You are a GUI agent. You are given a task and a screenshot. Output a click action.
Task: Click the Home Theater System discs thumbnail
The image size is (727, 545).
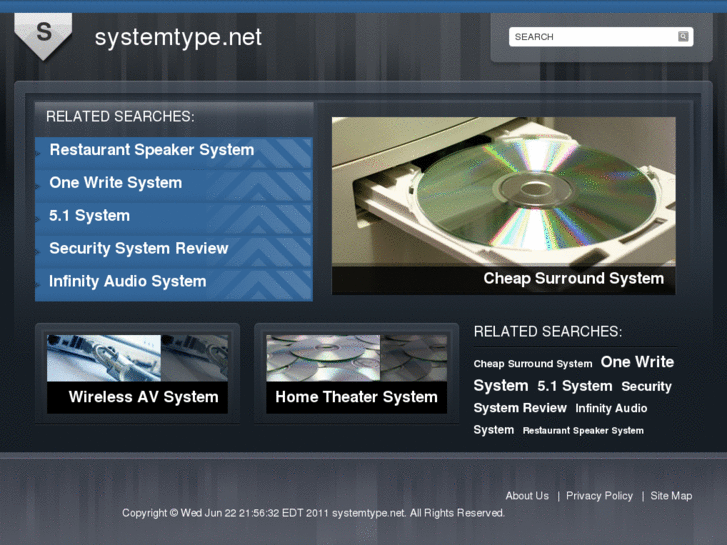357,358
